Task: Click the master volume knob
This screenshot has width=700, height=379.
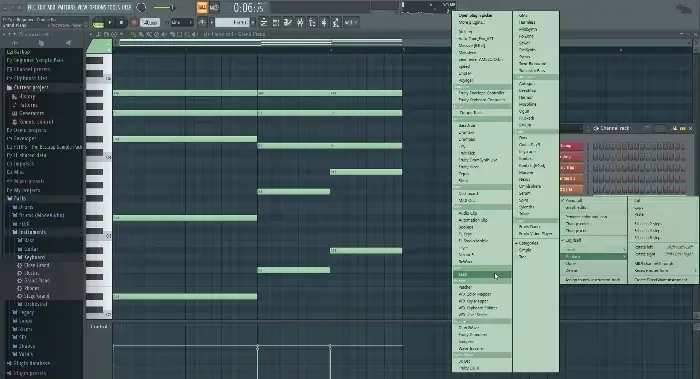Action: 141,7
